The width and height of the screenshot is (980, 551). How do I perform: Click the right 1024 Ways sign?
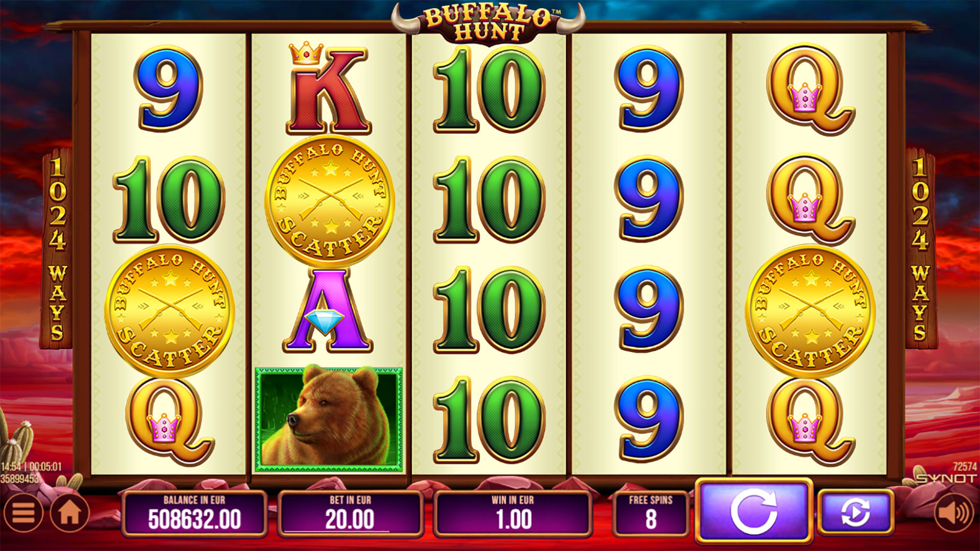[x=920, y=248]
